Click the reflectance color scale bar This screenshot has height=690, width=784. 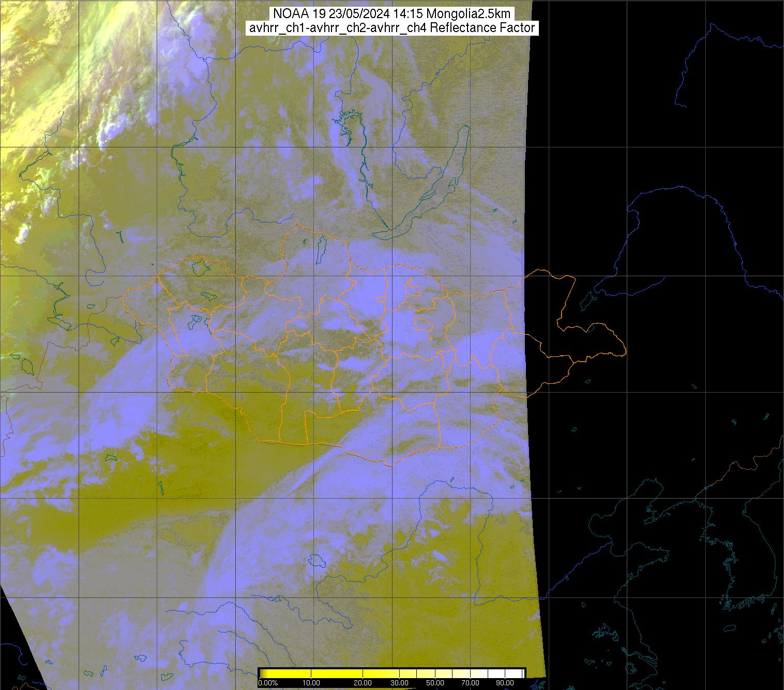click(392, 672)
